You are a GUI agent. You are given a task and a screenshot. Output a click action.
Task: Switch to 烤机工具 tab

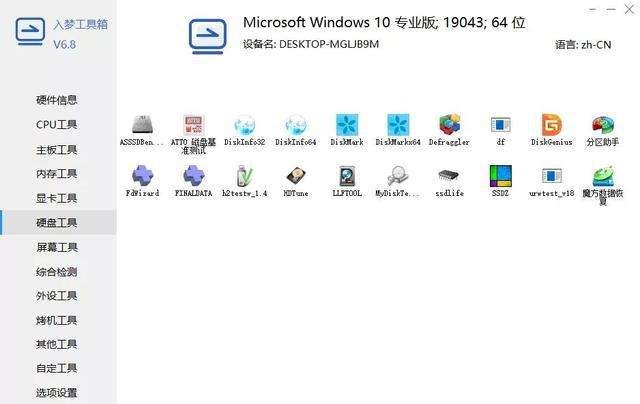(x=56, y=320)
